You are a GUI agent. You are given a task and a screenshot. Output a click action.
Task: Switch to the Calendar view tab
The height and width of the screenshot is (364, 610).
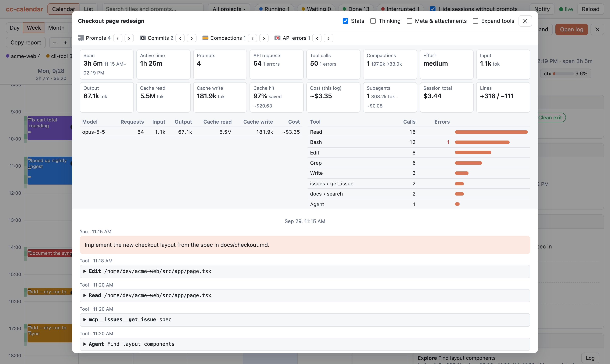[63, 9]
